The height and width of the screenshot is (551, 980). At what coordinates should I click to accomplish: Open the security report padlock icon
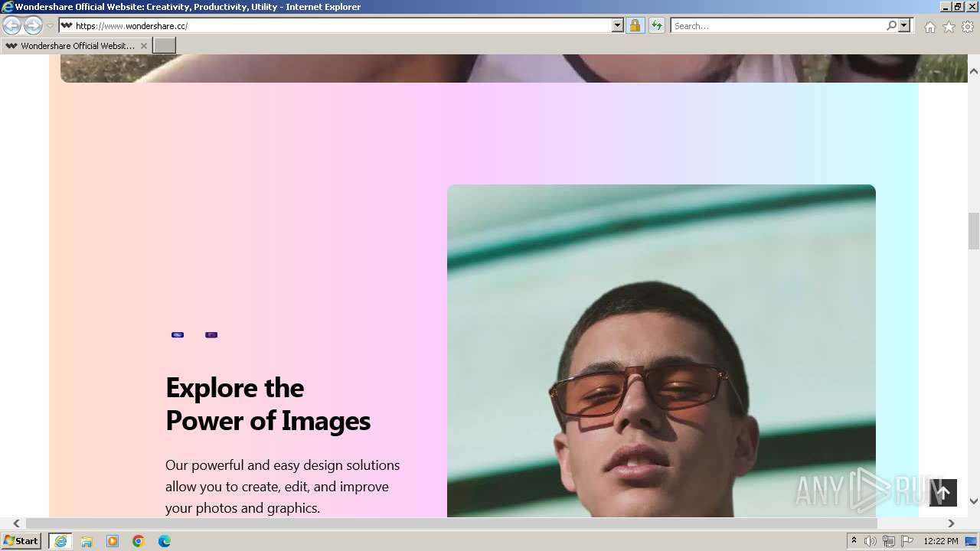coord(635,25)
